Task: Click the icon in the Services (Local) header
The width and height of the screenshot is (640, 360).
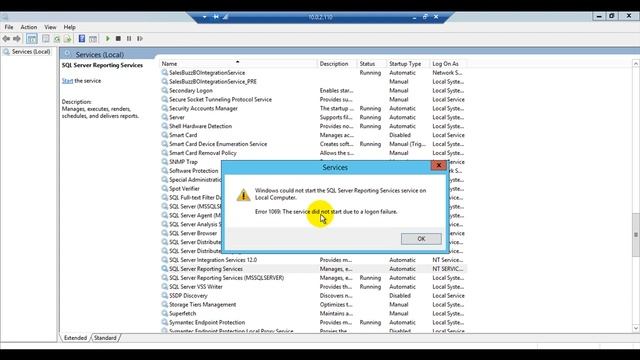Action: 67,54
